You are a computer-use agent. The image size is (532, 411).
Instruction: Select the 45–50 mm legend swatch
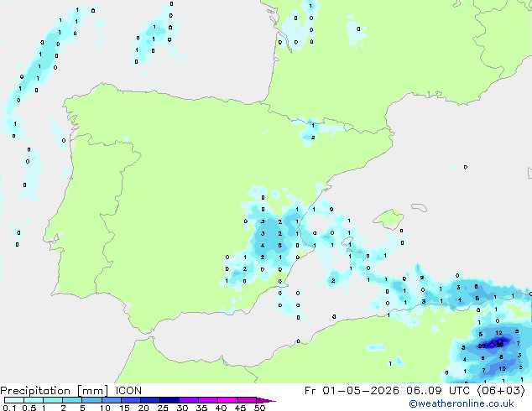[247, 400]
